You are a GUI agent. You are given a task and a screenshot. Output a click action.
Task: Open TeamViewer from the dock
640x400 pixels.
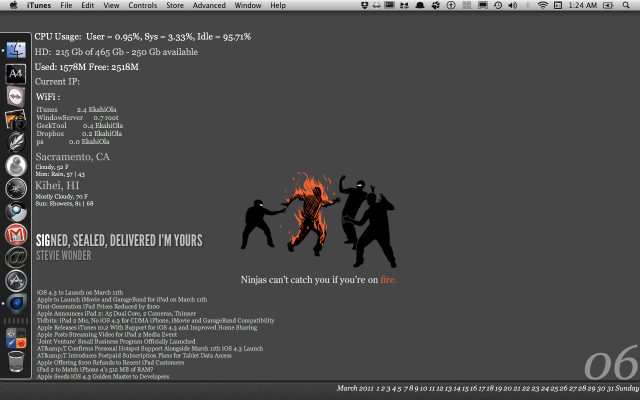coord(16,97)
